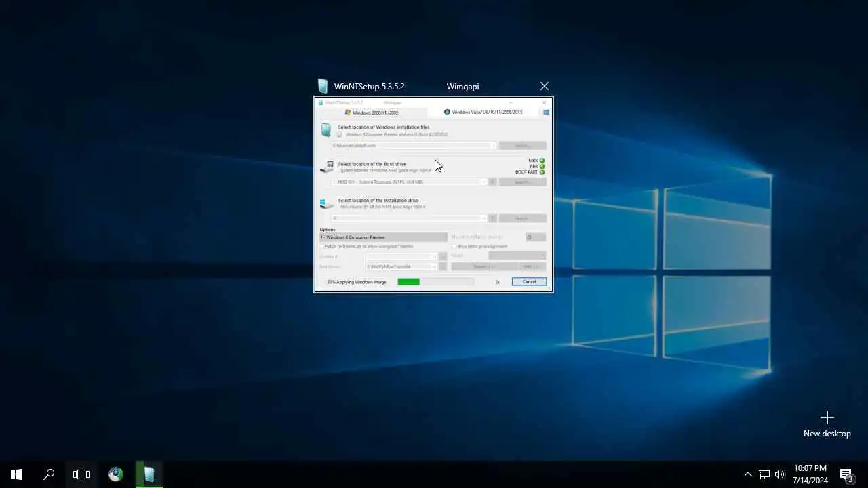The image size is (868, 488).
Task: Open the Action Center notifications icon
Action: pos(847,474)
